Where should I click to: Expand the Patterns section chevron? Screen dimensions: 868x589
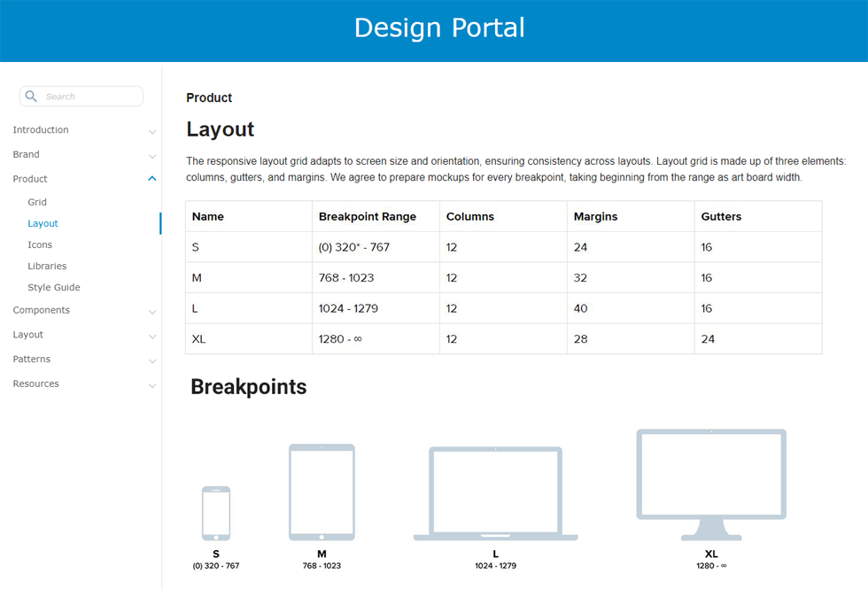(x=152, y=360)
